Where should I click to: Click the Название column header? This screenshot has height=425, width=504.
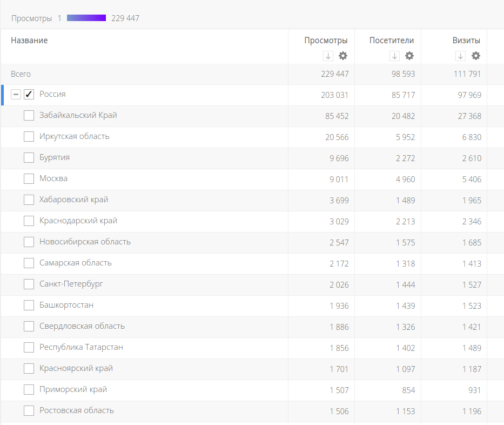tap(29, 41)
